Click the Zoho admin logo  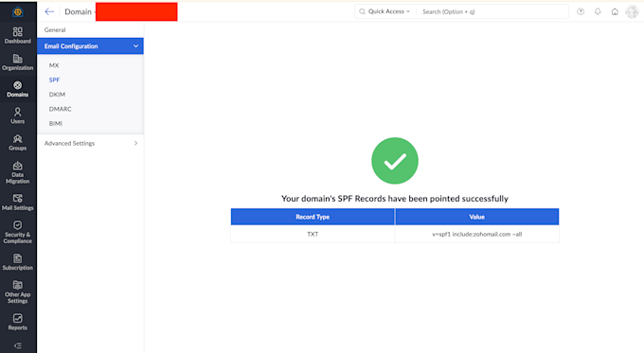[x=18, y=12]
